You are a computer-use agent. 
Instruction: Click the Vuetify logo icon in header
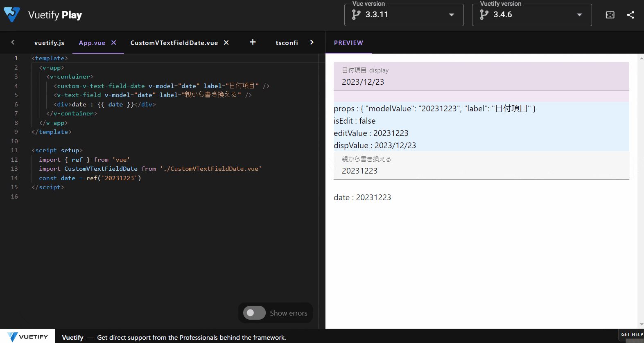pos(12,15)
